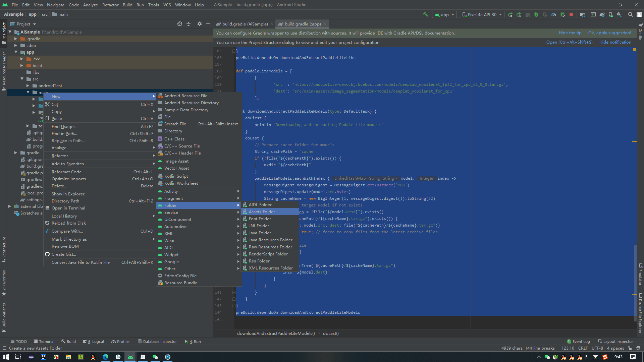Open the Terminal tool window button
The height and width of the screenshot is (362, 644).
tap(44, 342)
